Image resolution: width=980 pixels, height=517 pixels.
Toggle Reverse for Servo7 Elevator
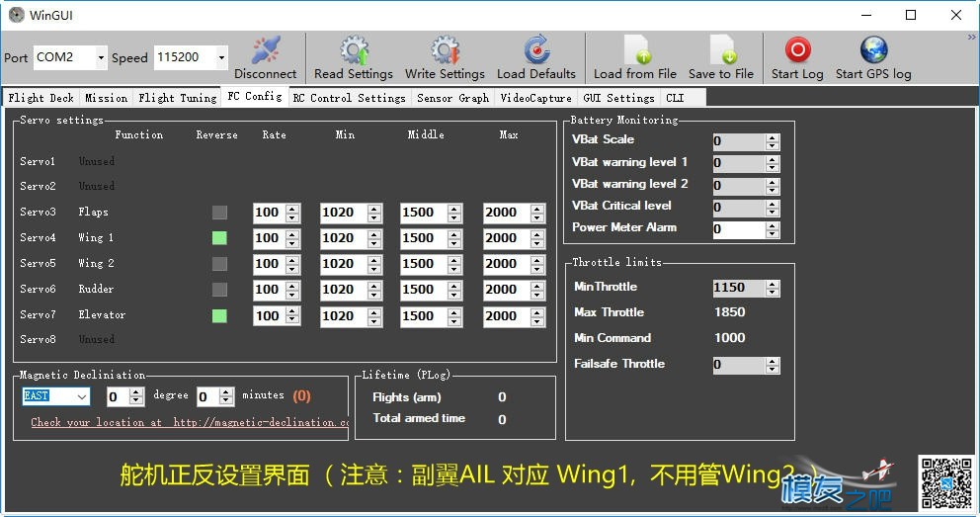click(219, 315)
